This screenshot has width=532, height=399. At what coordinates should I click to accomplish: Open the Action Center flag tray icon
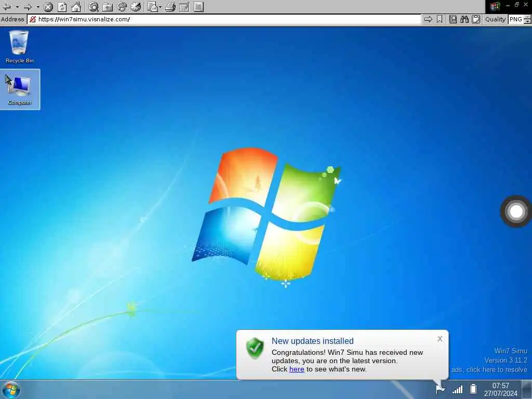click(440, 389)
